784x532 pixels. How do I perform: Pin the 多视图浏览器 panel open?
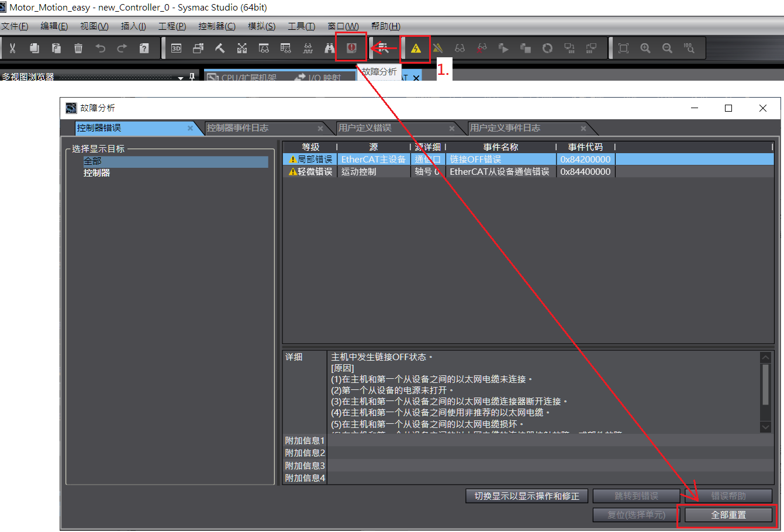point(192,77)
